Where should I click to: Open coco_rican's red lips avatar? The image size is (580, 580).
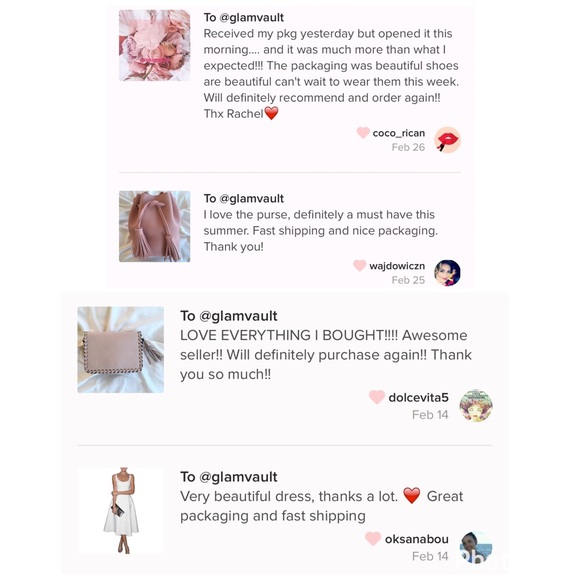(x=447, y=140)
